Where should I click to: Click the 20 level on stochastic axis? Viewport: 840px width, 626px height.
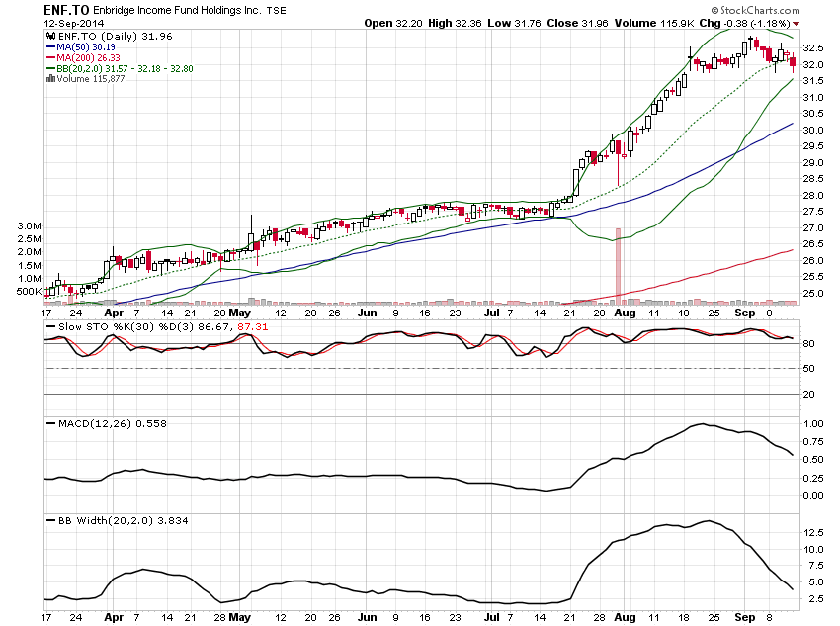[x=809, y=394]
